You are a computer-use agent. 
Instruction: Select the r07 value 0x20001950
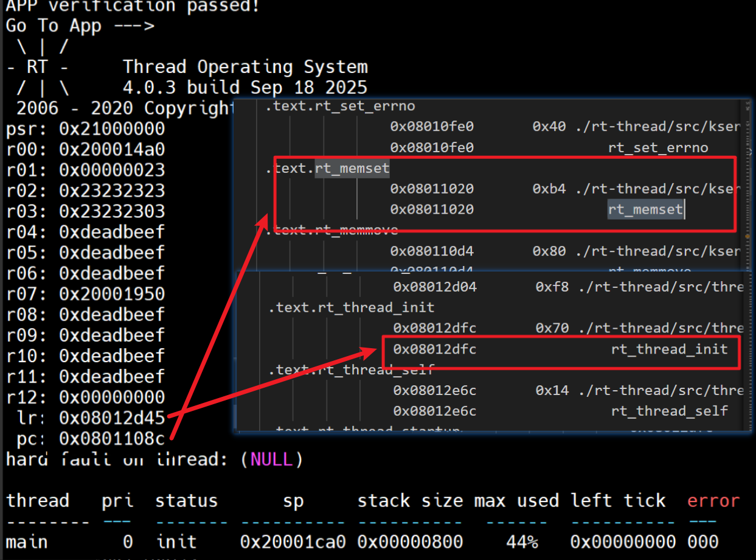pyautogui.click(x=112, y=295)
